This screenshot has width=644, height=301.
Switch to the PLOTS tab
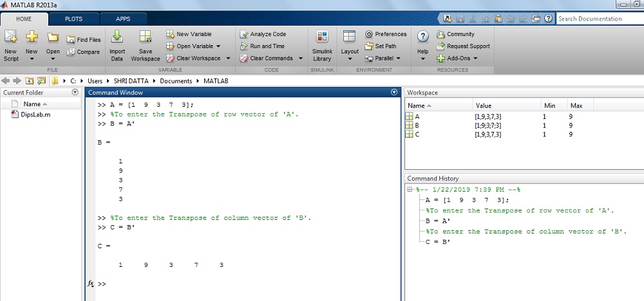point(73,19)
